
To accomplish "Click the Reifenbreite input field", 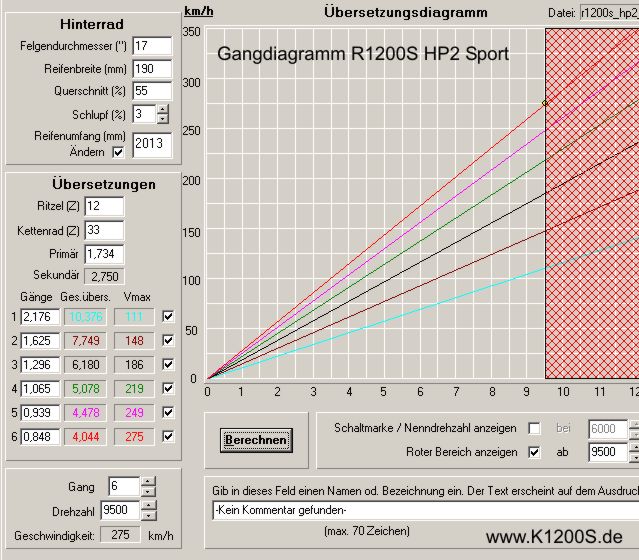I will pos(152,69).
